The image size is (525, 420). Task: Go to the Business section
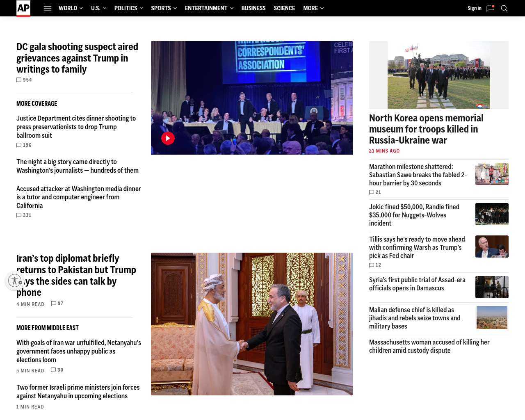(x=253, y=8)
